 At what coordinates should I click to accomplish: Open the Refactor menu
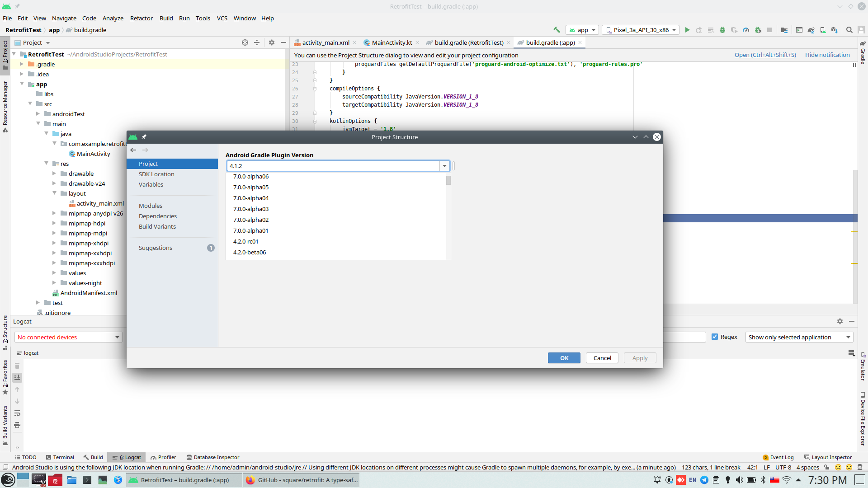click(x=141, y=18)
